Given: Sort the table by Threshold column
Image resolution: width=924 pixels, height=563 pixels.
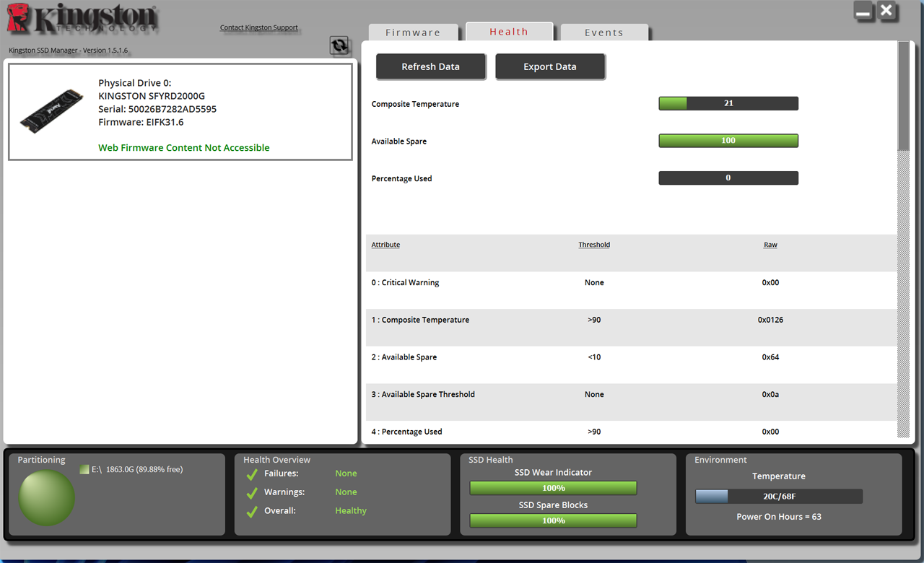Looking at the screenshot, I should point(593,244).
